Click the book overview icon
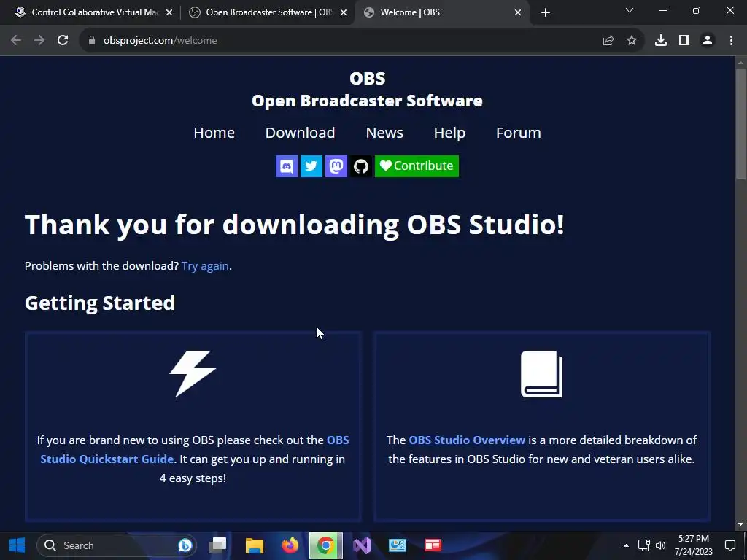 [x=542, y=374]
